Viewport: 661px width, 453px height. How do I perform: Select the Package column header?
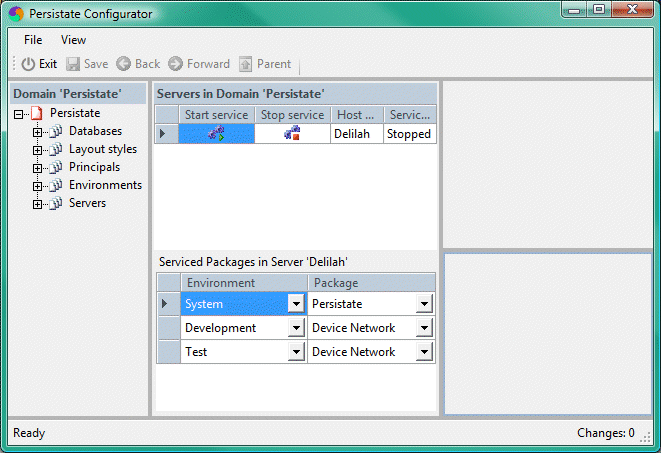tap(371, 283)
